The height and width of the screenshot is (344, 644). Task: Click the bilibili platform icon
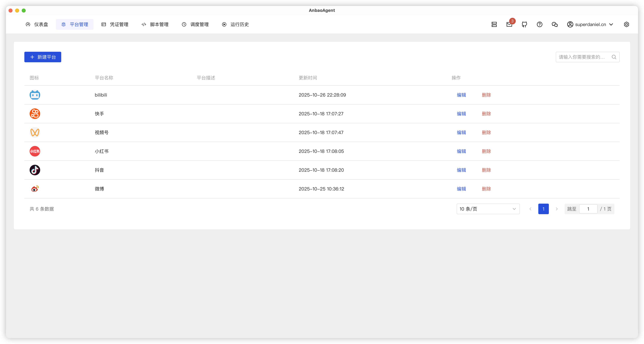coord(35,95)
